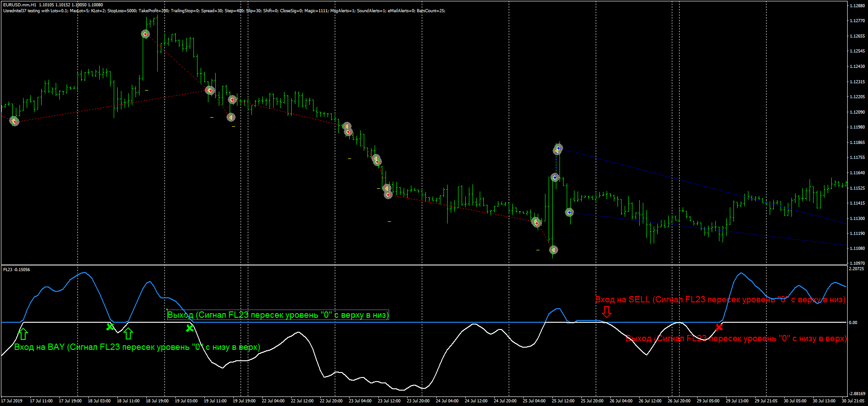Click the red 'Выход' signal label
This screenshot has height=406, width=868.
coord(736,339)
